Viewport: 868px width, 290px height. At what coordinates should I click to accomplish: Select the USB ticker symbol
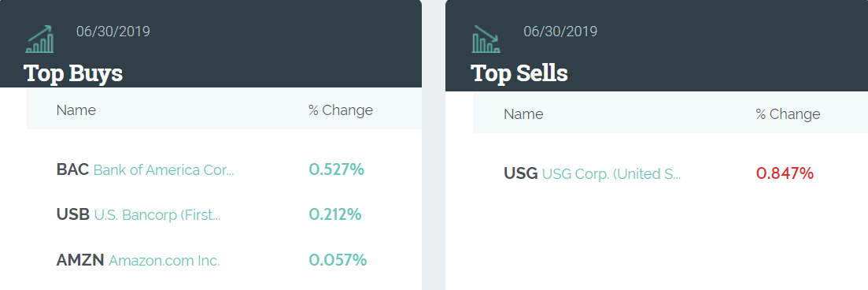click(x=73, y=214)
